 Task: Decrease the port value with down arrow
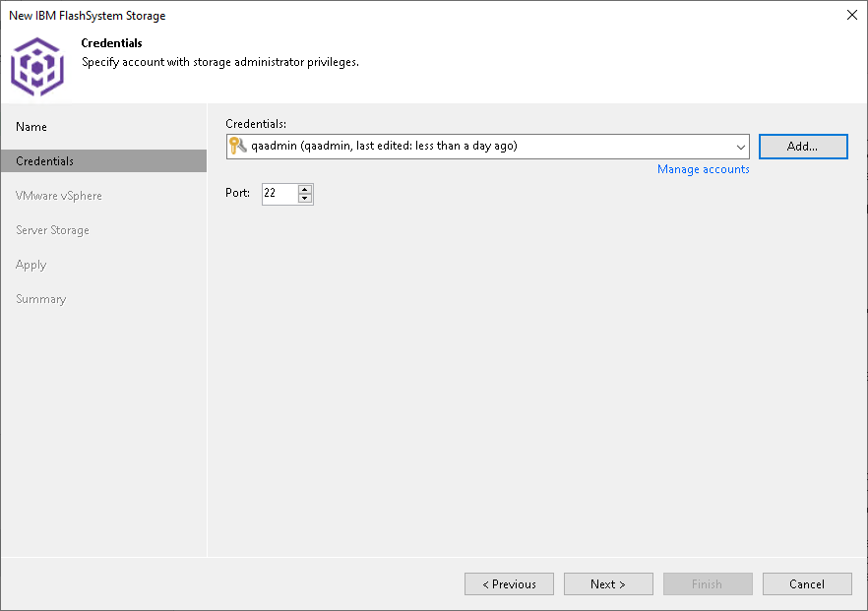coord(305,199)
